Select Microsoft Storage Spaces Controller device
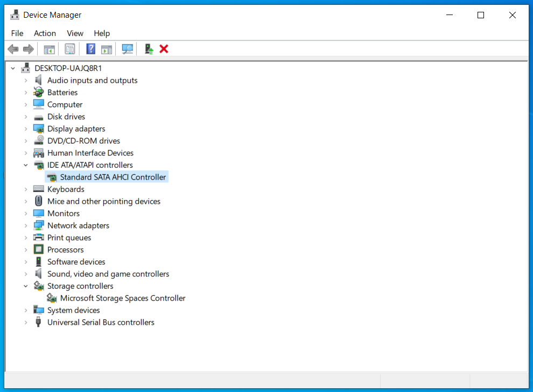Screen dimensions: 533x392 [x=123, y=298]
